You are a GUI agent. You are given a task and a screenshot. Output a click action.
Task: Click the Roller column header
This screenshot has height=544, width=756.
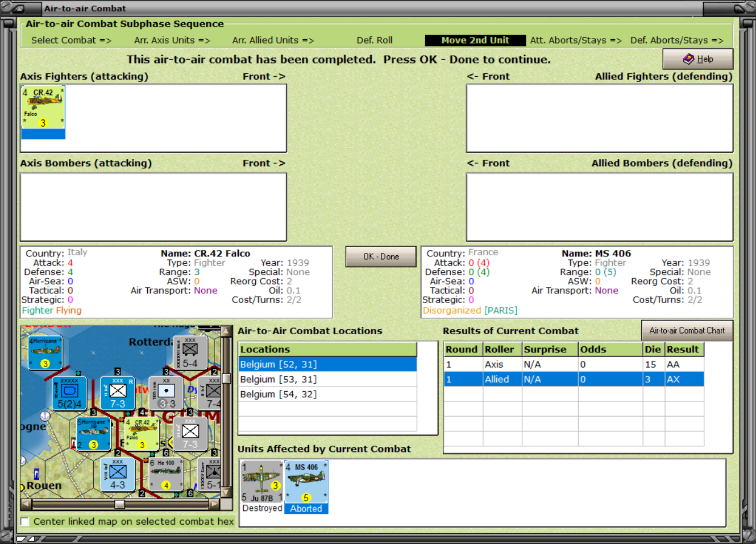click(502, 350)
